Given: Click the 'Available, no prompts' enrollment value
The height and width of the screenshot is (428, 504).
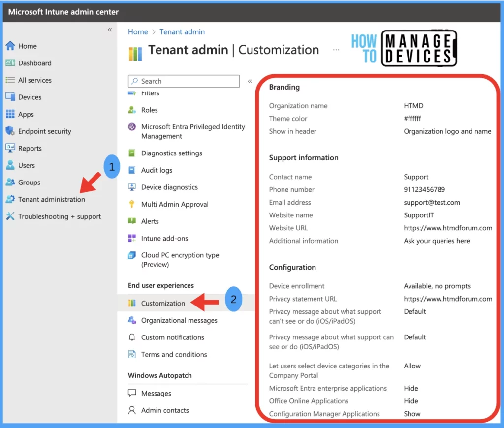Looking at the screenshot, I should point(437,286).
